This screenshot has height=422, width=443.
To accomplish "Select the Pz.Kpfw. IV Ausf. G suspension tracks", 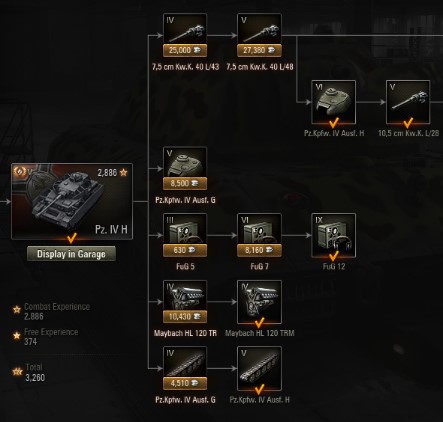I will coord(185,362).
